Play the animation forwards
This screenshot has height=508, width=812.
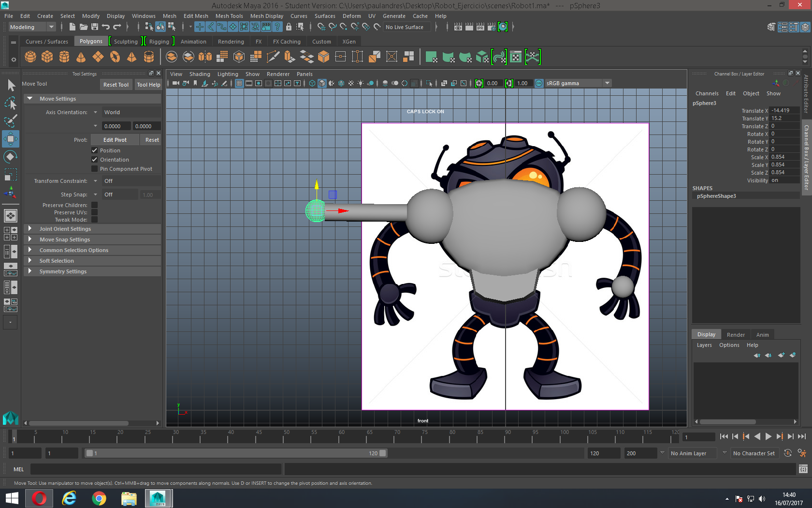click(768, 436)
